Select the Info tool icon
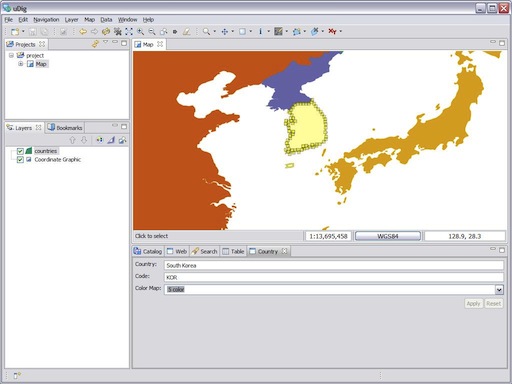Viewport: 512px width, 384px height. point(260,31)
